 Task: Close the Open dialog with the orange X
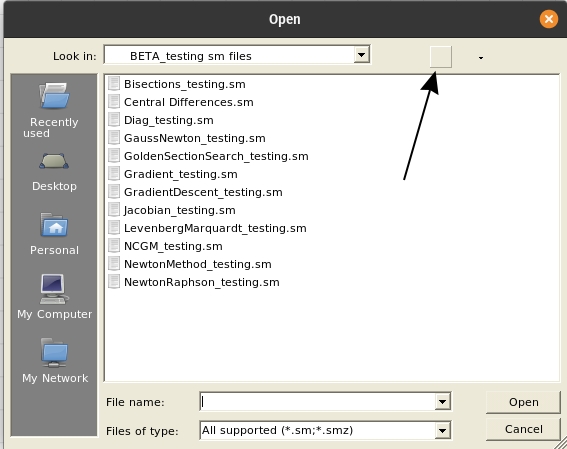click(549, 19)
